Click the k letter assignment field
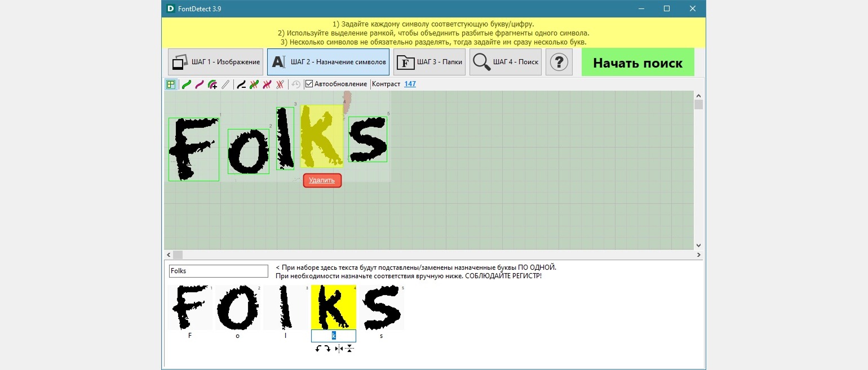The width and height of the screenshot is (868, 370). [334, 336]
